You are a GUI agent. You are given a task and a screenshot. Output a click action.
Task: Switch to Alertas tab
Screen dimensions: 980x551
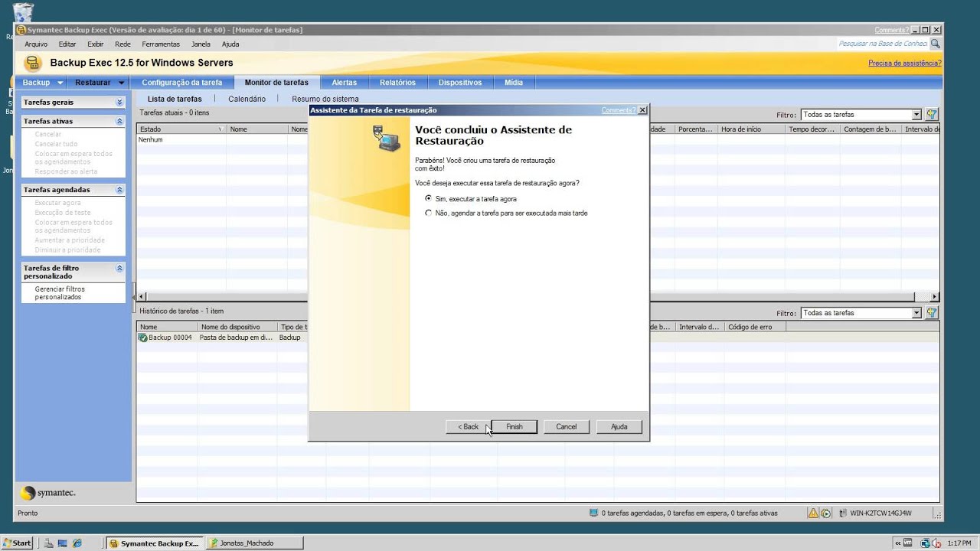344,82
